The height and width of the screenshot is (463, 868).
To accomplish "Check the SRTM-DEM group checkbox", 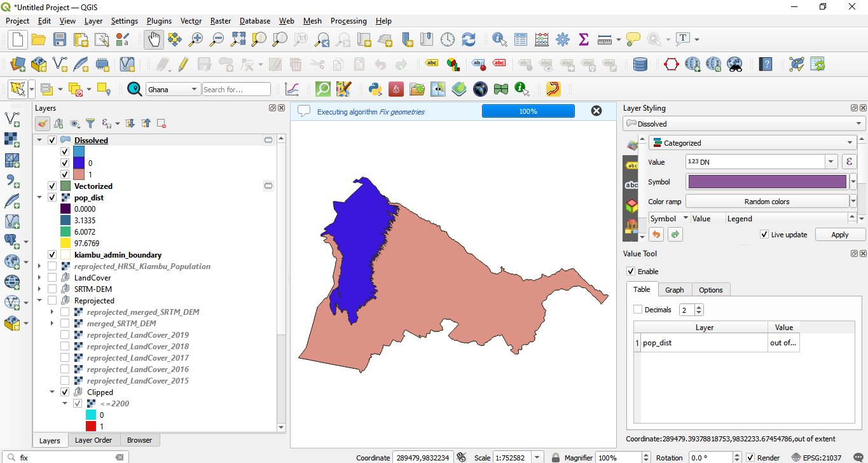I will (x=52, y=289).
